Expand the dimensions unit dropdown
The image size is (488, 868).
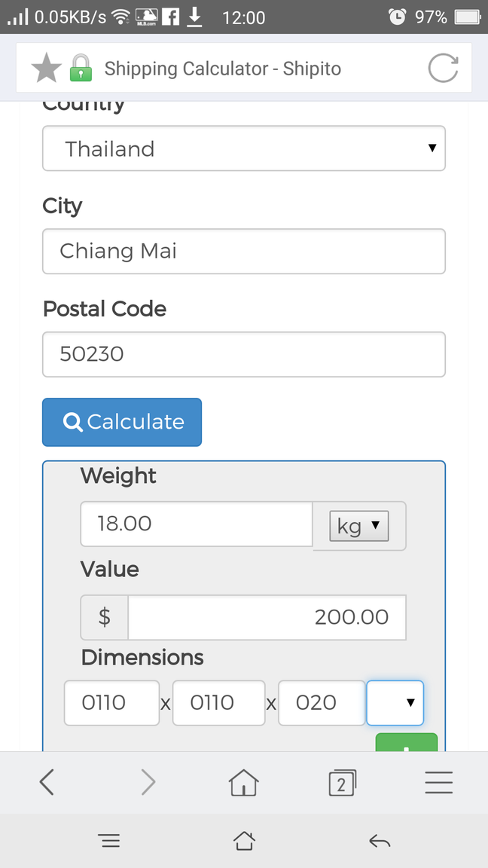(x=395, y=702)
